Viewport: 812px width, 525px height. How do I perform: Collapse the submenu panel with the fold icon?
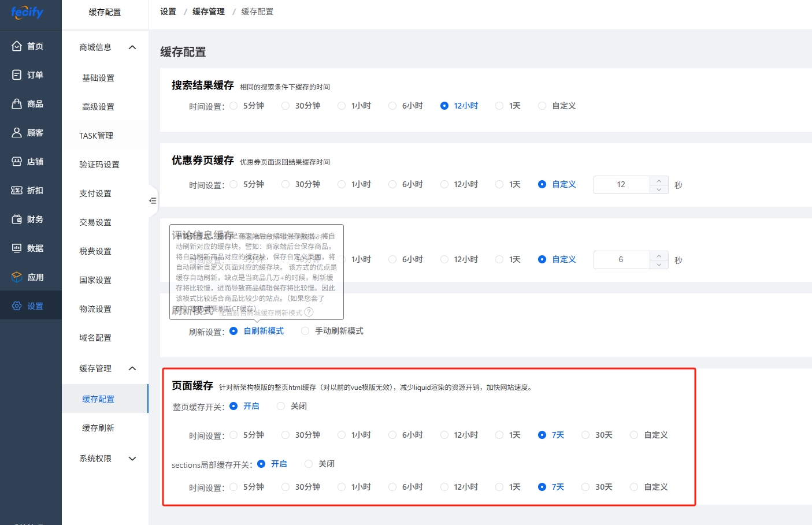[153, 200]
